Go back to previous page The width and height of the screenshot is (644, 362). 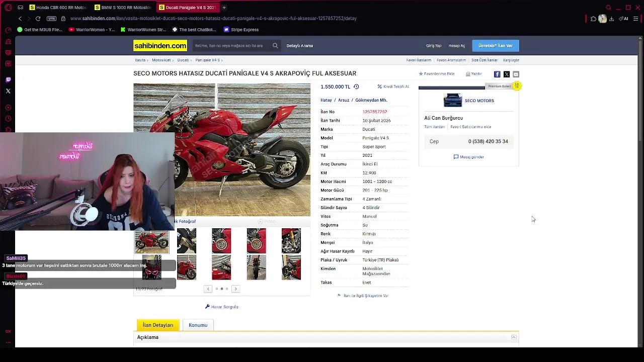tap(20, 19)
